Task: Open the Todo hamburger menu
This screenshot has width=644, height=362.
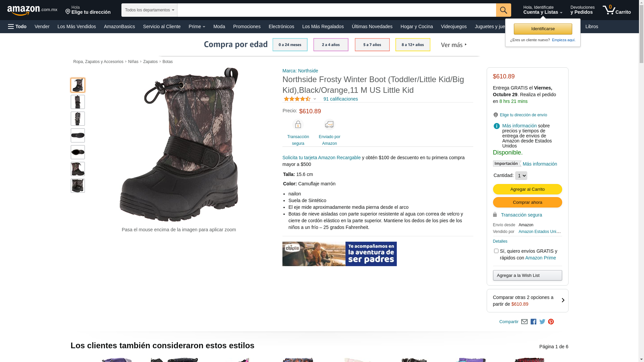Action: [17, 26]
